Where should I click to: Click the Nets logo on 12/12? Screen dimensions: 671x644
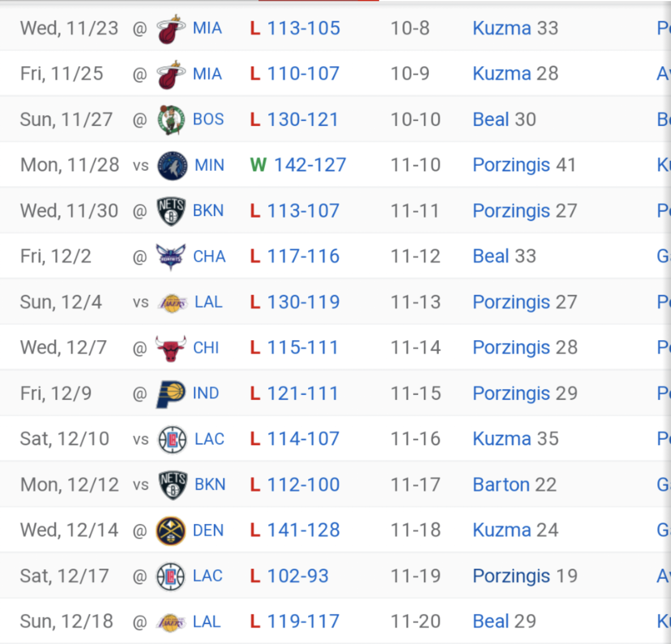pyautogui.click(x=173, y=485)
